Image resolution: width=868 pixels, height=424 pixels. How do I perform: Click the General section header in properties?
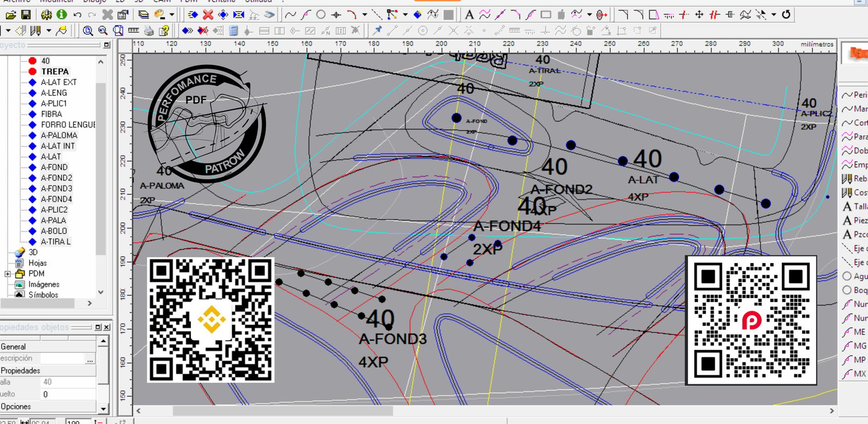[49, 346]
